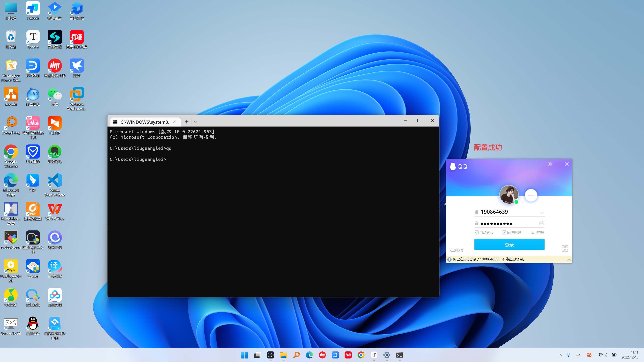Open the Recycle Bin 回收站 icon
This screenshot has width=644, height=362.
[11, 40]
